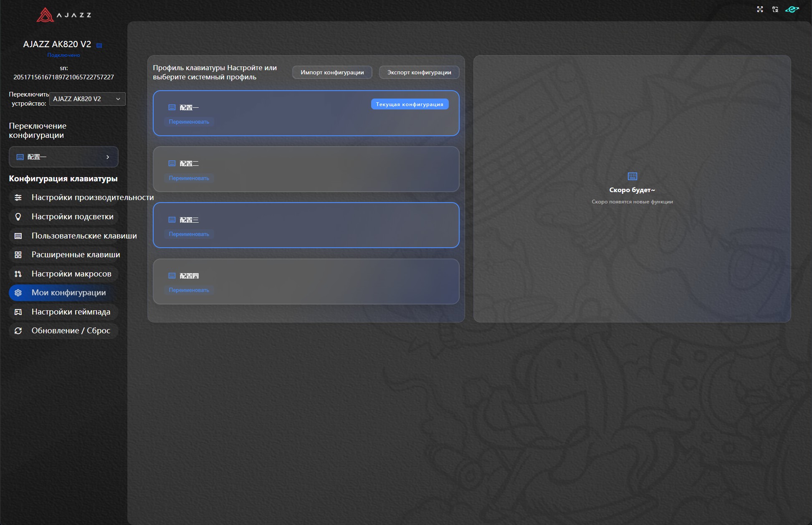Viewport: 812px width, 525px height.
Task: Click the Подключено status text
Action: (63, 55)
